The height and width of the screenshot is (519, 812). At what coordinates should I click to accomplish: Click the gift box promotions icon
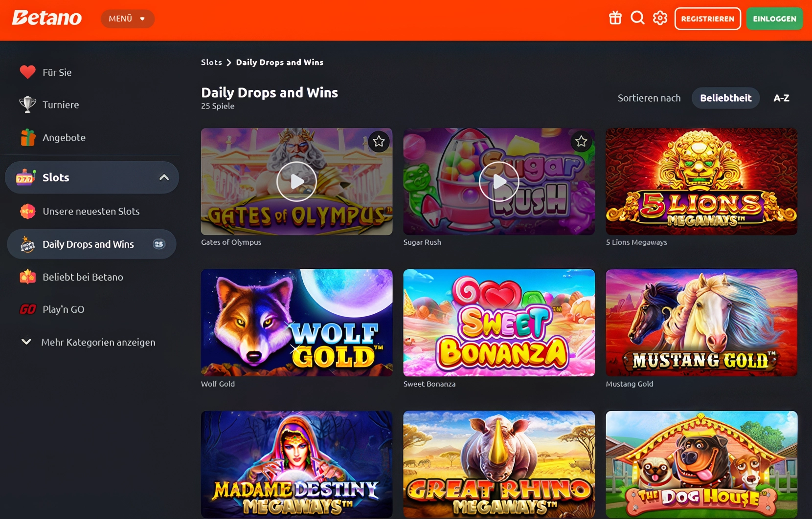615,19
